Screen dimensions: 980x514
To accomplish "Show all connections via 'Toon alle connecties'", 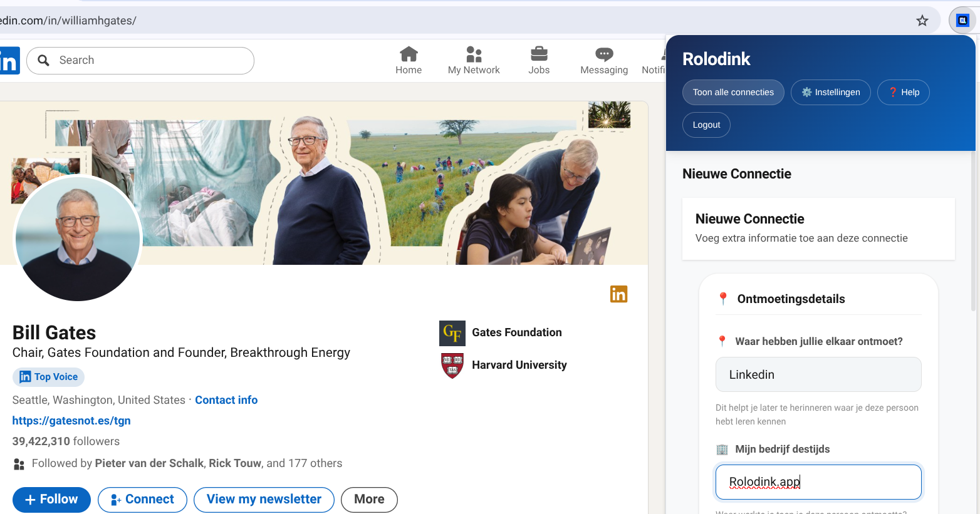I will coord(733,93).
